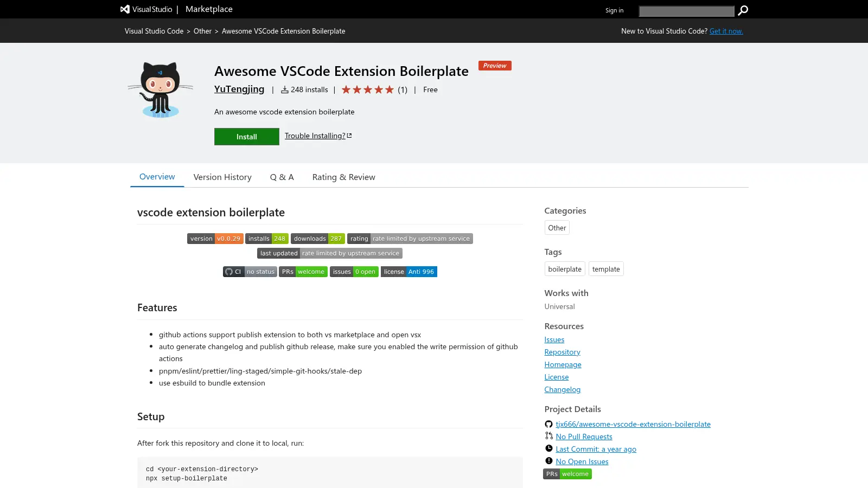Click the Awesome VSCode Extension Boilerplate title
Screen dimensions: 868x488
(341, 71)
